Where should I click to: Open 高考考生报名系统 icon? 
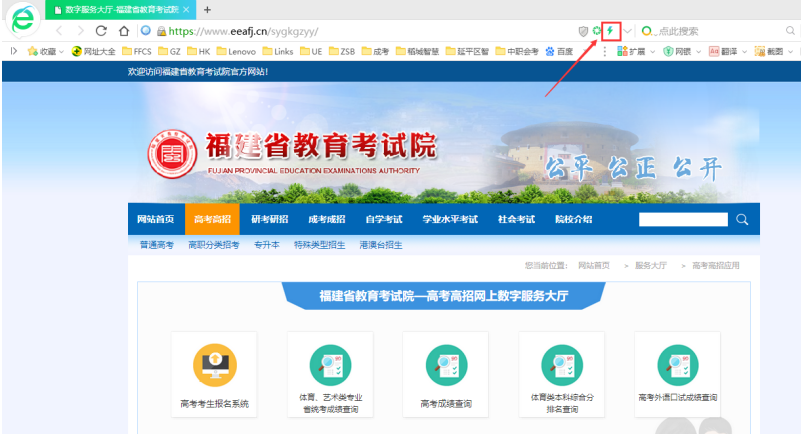214,366
